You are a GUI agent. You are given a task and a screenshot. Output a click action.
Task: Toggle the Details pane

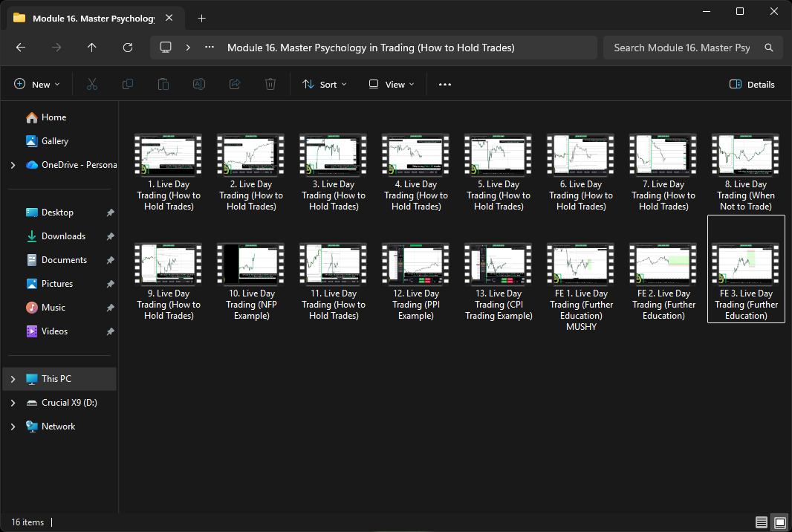(x=752, y=85)
